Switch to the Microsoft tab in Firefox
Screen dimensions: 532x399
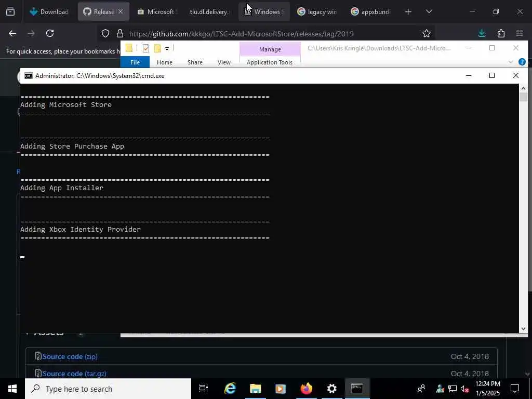point(156,11)
